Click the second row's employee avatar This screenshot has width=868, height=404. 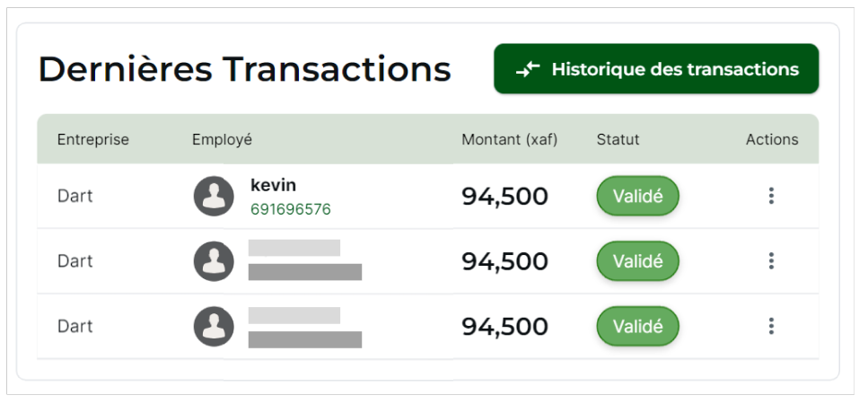pyautogui.click(x=214, y=261)
